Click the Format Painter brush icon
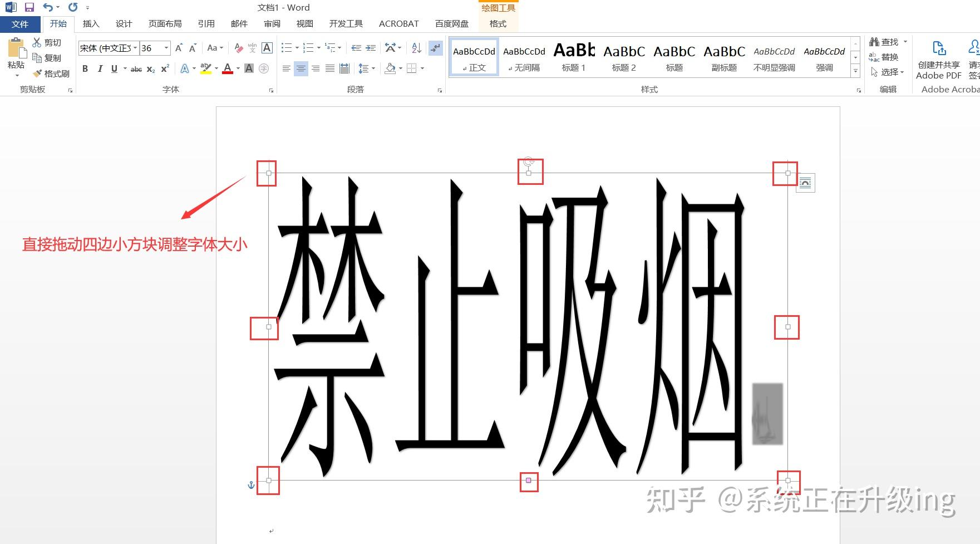The height and width of the screenshot is (544, 980). [x=37, y=73]
